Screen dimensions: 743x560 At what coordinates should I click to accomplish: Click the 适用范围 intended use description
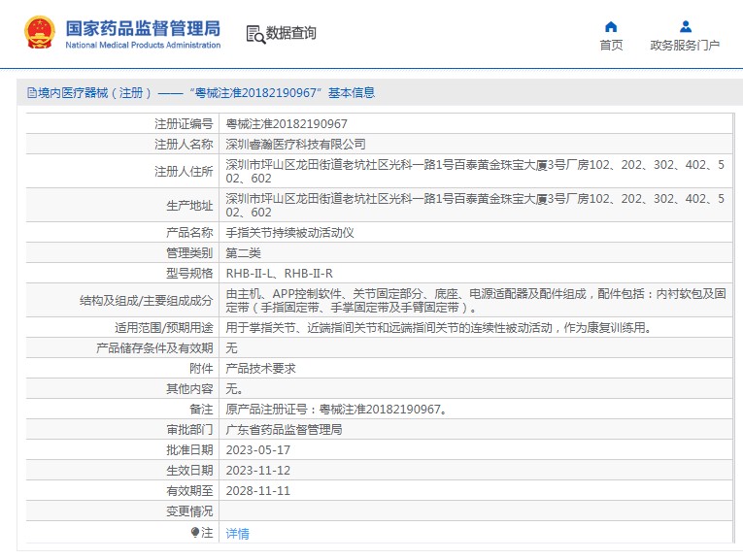click(x=439, y=328)
